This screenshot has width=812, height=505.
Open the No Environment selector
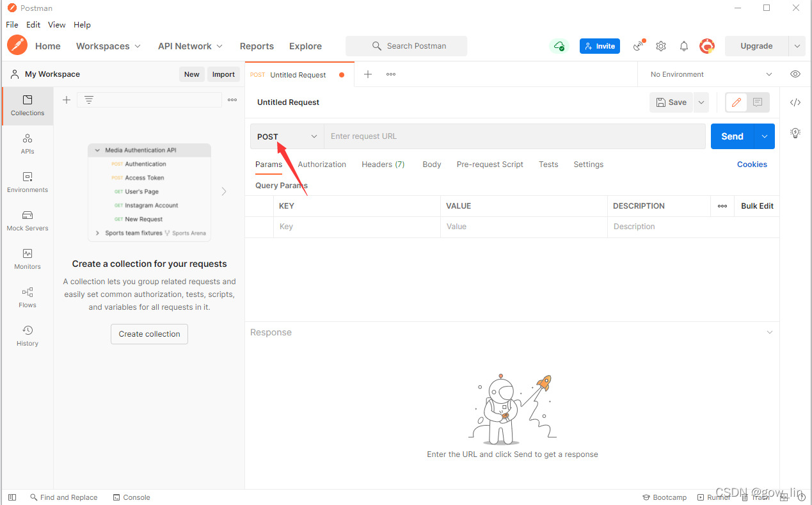(711, 74)
